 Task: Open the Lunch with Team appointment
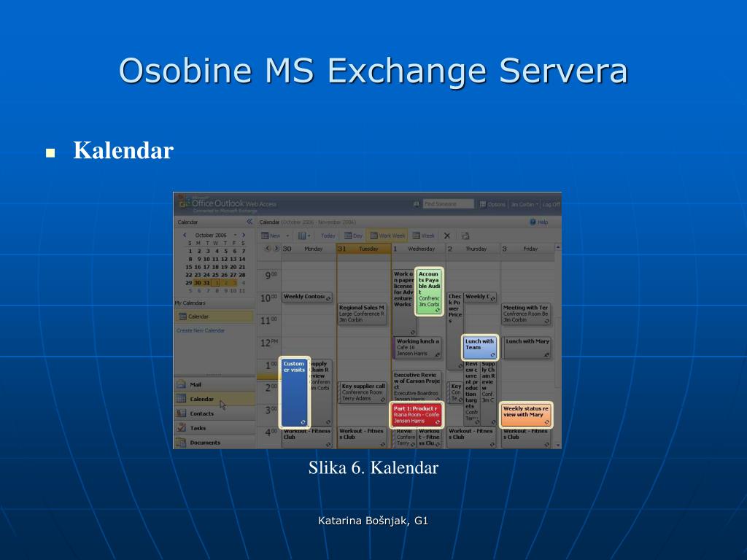[480, 347]
